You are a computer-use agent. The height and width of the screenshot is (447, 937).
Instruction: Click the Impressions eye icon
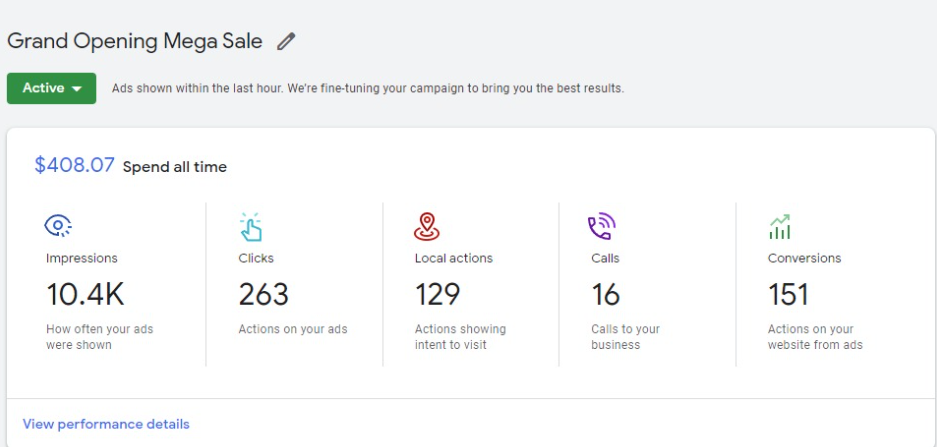point(58,226)
